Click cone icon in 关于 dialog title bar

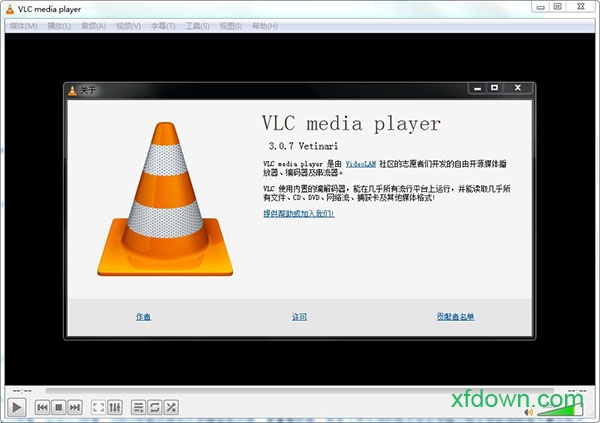tap(72, 91)
